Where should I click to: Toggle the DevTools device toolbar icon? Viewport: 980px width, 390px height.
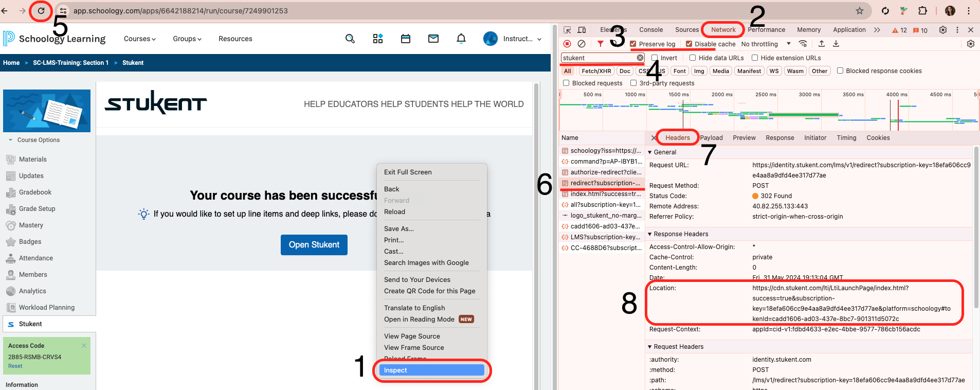582,30
